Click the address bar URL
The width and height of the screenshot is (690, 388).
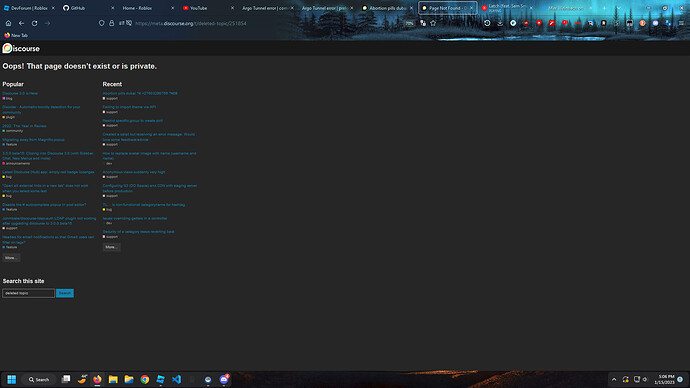click(x=191, y=23)
